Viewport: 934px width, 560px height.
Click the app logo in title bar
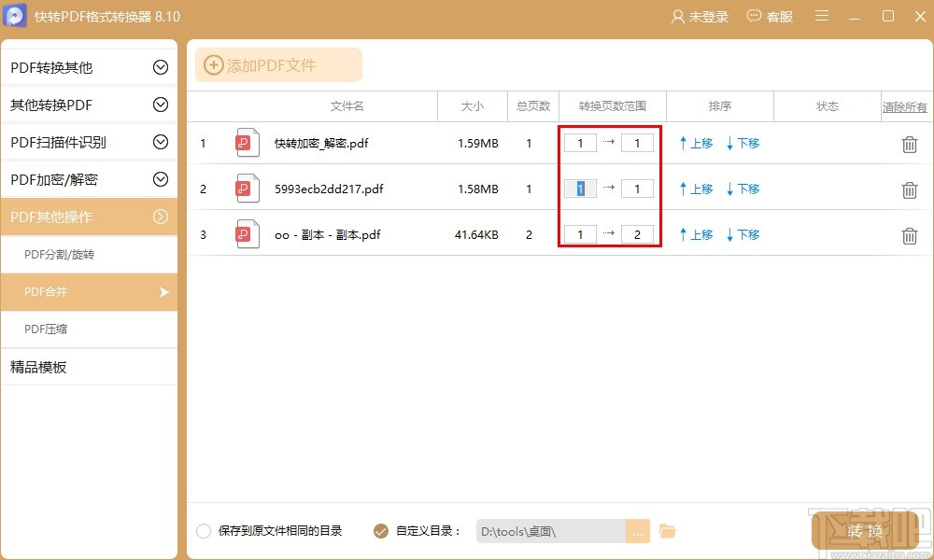(15, 15)
